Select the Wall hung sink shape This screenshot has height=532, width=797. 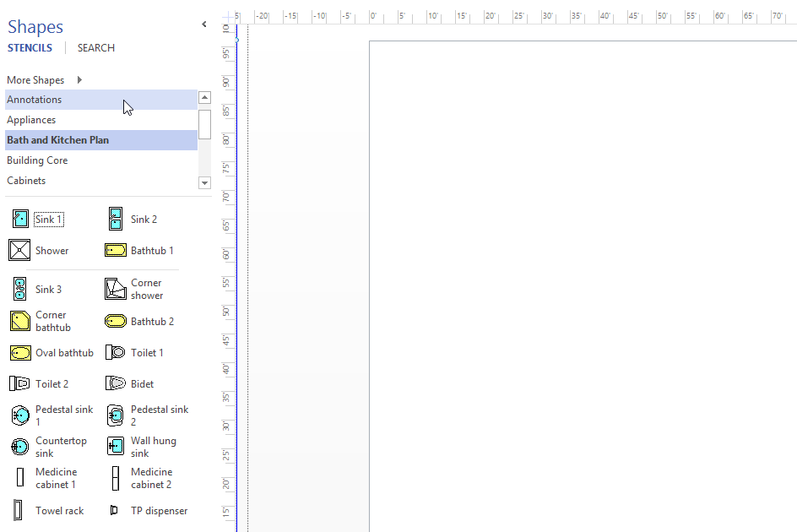[x=115, y=446]
